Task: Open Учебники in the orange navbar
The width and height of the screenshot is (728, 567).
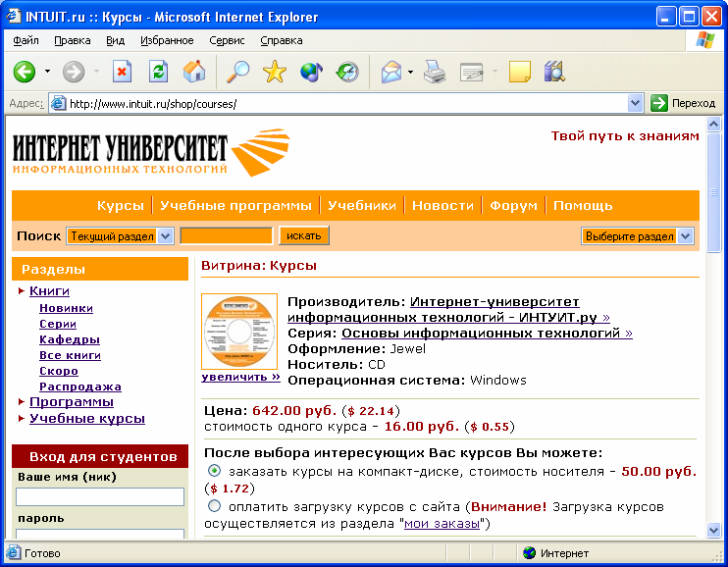Action: [362, 205]
